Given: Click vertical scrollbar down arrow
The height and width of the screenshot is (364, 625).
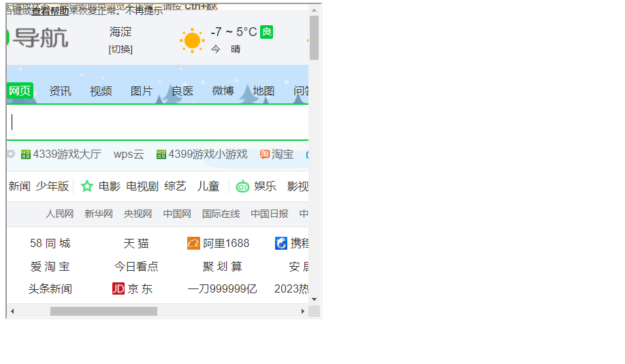Looking at the screenshot, I should click(x=314, y=299).
